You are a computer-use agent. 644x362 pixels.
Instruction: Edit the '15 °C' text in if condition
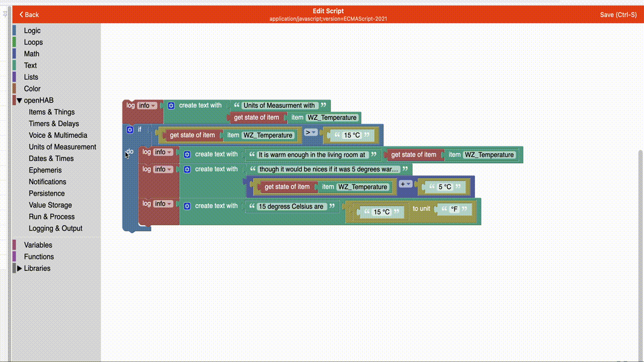pyautogui.click(x=352, y=135)
